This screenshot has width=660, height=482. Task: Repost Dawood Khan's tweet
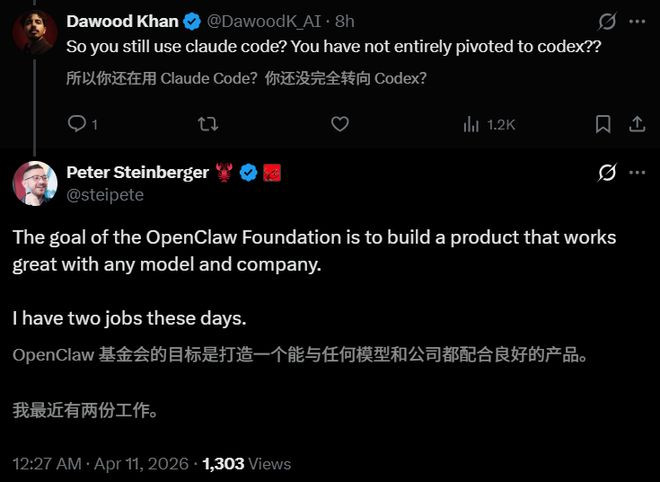(207, 124)
